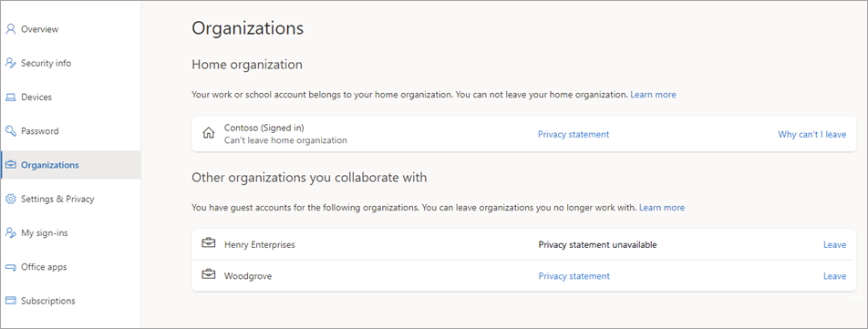Click the Password key icon

click(11, 131)
